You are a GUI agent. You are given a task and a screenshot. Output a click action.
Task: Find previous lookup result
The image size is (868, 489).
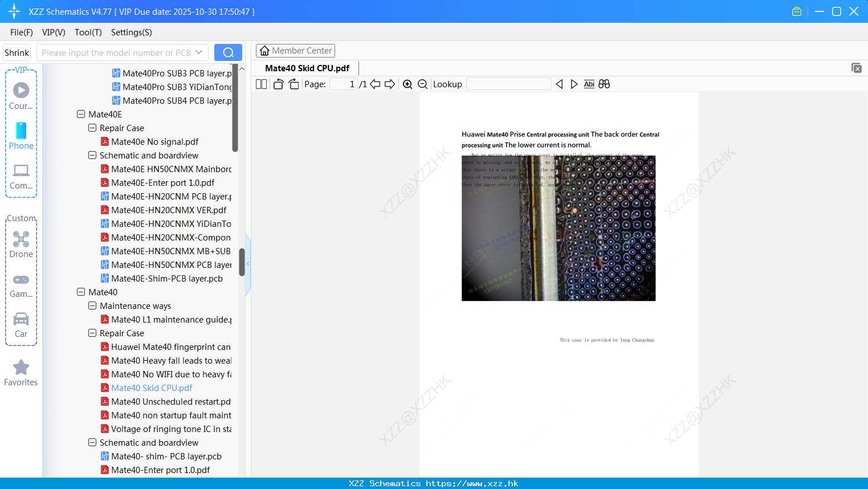[x=559, y=84]
